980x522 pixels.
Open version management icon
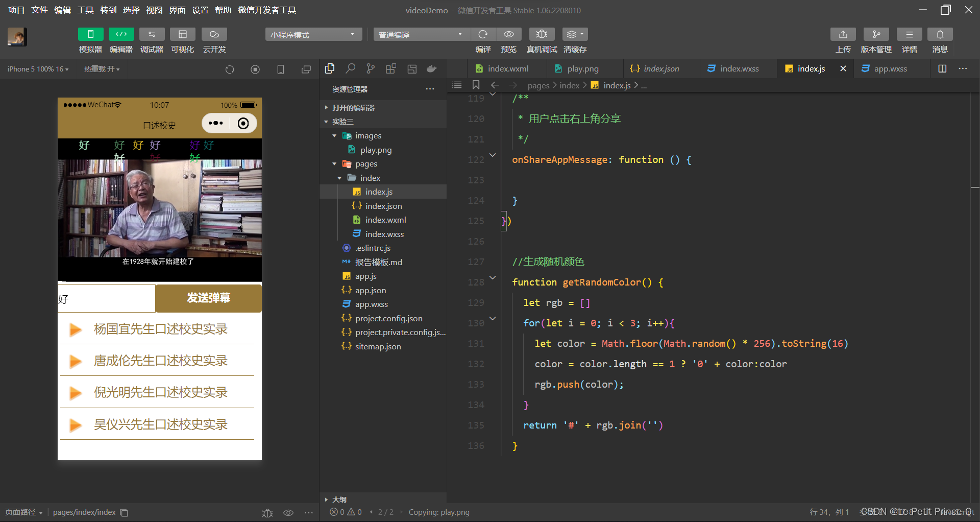[876, 34]
